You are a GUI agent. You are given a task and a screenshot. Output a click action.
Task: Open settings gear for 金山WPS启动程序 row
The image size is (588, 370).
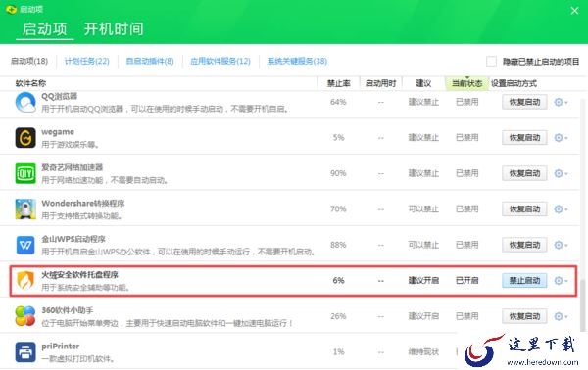click(x=561, y=245)
